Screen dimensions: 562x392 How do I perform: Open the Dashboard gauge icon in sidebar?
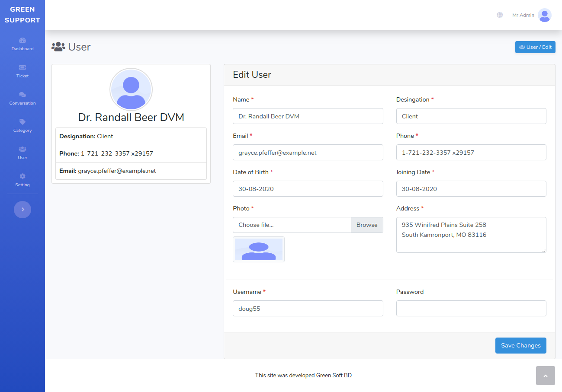click(22, 40)
